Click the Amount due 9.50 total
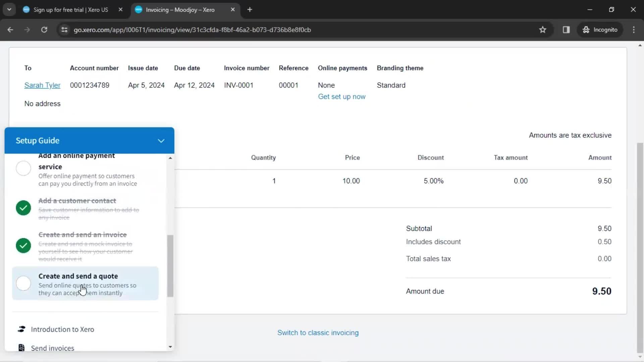644x362 pixels. pyautogui.click(x=602, y=291)
